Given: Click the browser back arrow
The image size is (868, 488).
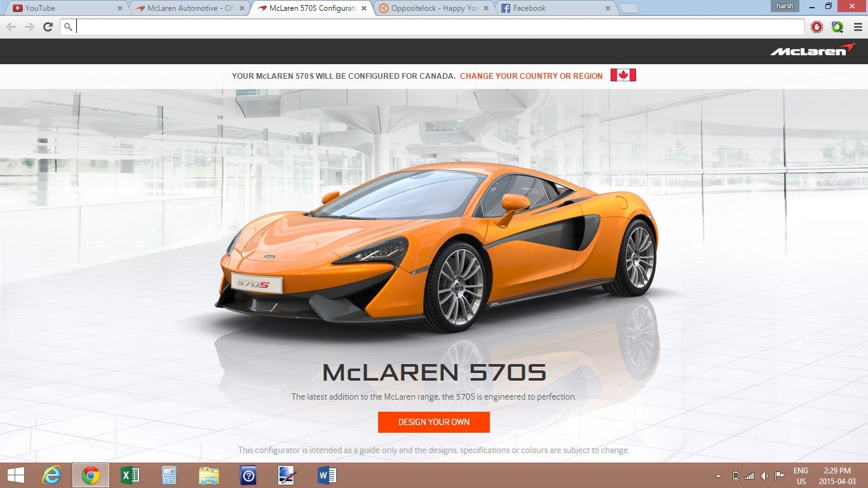Looking at the screenshot, I should [x=11, y=27].
